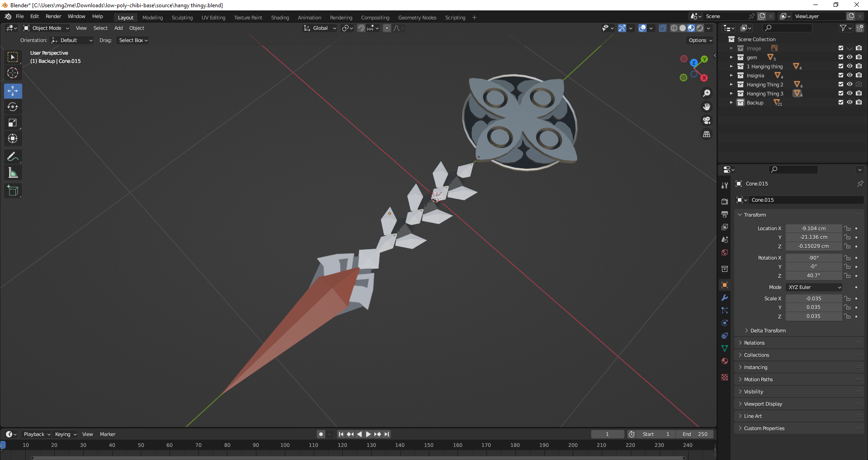Image resolution: width=868 pixels, height=460 pixels.
Task: Click the End frame field
Action: point(695,434)
